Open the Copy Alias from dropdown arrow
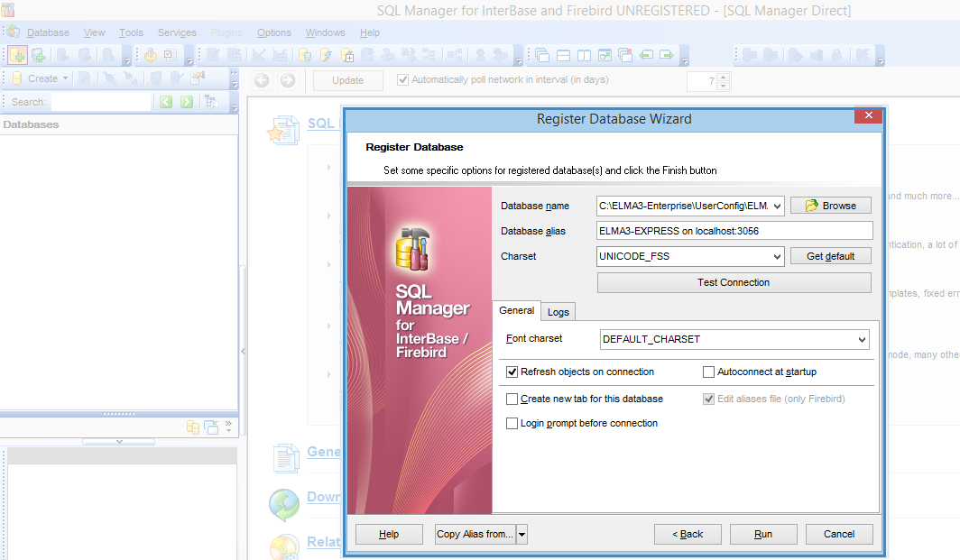 click(522, 534)
